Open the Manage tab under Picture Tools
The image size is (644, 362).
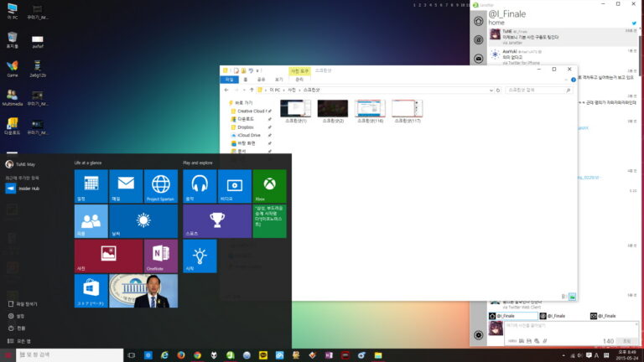tap(299, 80)
